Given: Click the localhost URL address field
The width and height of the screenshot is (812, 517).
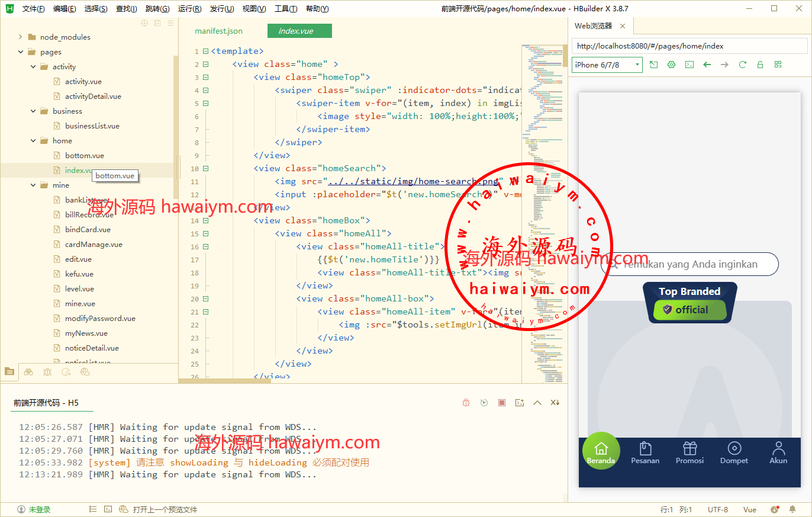Looking at the screenshot, I should click(689, 46).
